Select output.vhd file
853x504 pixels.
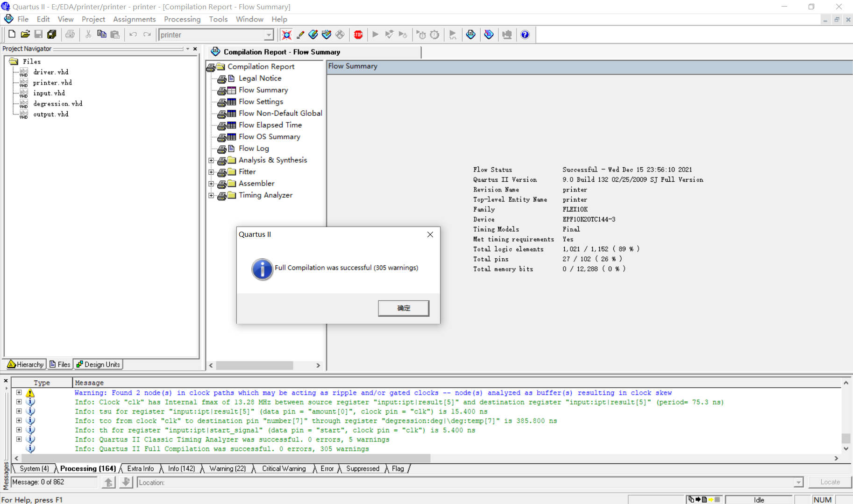coord(50,114)
